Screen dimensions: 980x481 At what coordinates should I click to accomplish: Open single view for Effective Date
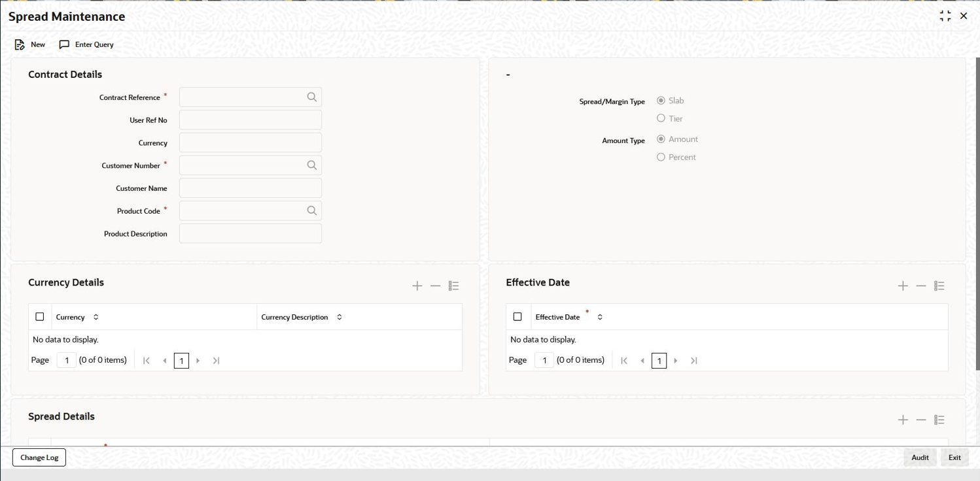939,286
